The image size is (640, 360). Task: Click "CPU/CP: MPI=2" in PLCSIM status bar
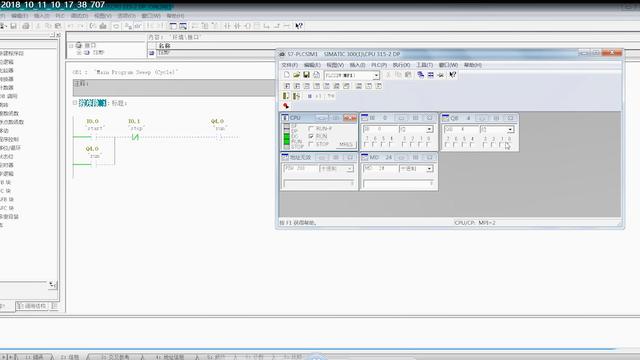[475, 223]
